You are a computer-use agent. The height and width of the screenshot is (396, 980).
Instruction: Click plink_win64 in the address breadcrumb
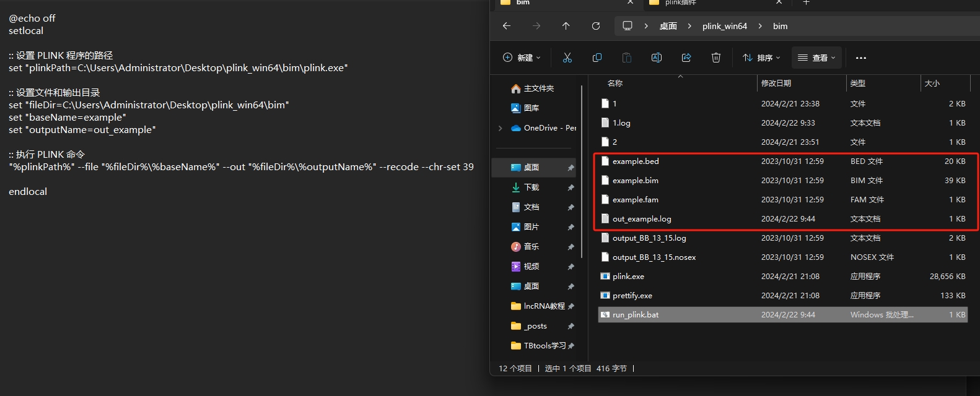tap(724, 26)
